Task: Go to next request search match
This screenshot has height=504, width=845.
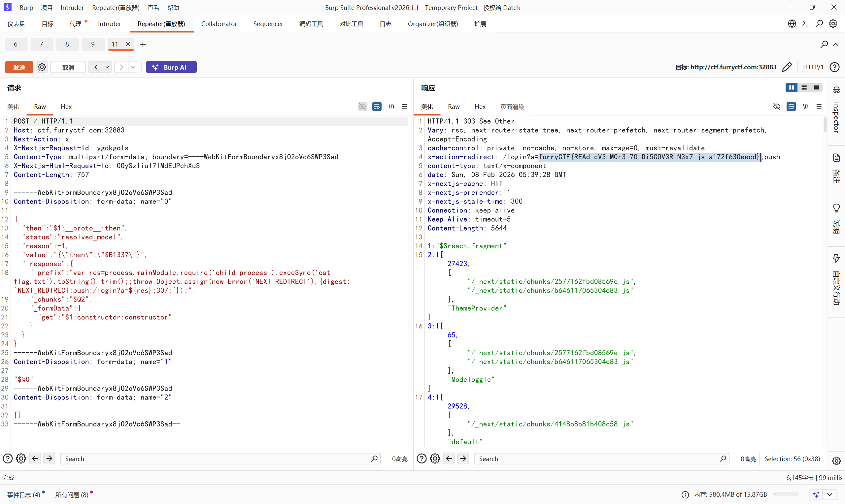Action: click(x=49, y=459)
